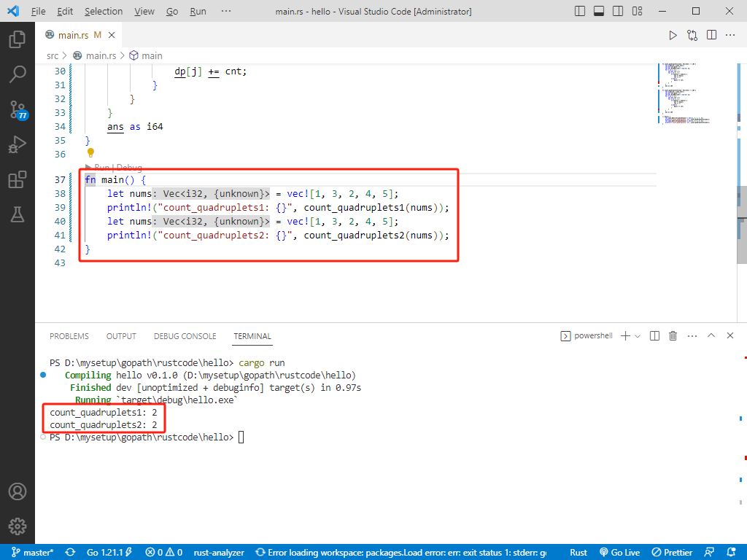The width and height of the screenshot is (747, 560).
Task: Open the Manage gear menu
Action: tap(18, 526)
